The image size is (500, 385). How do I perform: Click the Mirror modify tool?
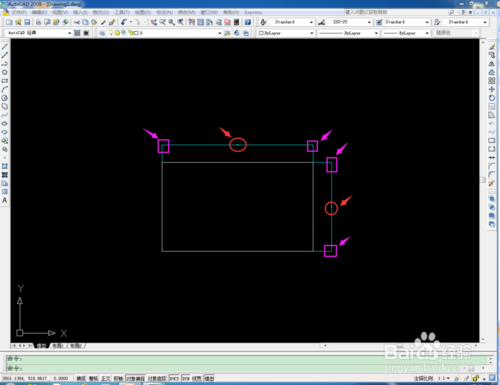[492, 64]
